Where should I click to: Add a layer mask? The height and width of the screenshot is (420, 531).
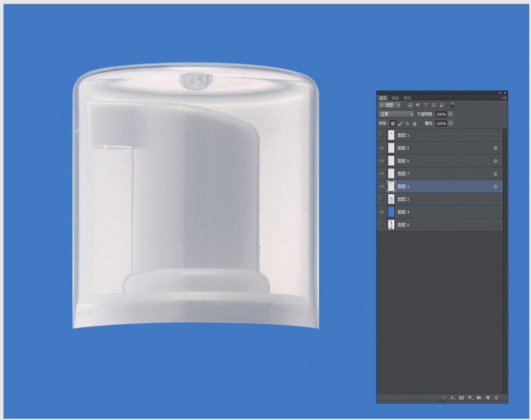[x=461, y=398]
